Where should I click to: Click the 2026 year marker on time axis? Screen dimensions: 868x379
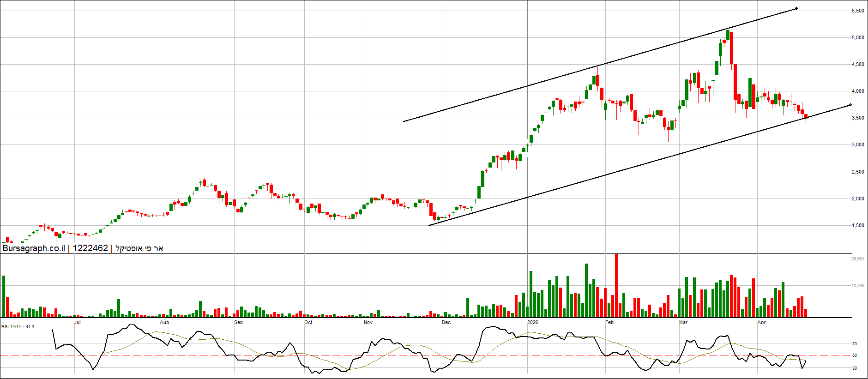coord(533,322)
